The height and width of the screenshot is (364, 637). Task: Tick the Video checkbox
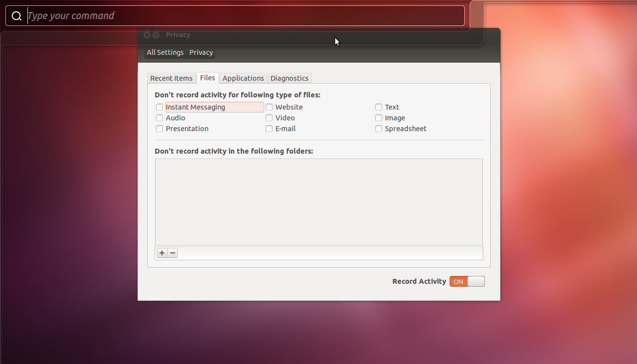pyautogui.click(x=269, y=118)
